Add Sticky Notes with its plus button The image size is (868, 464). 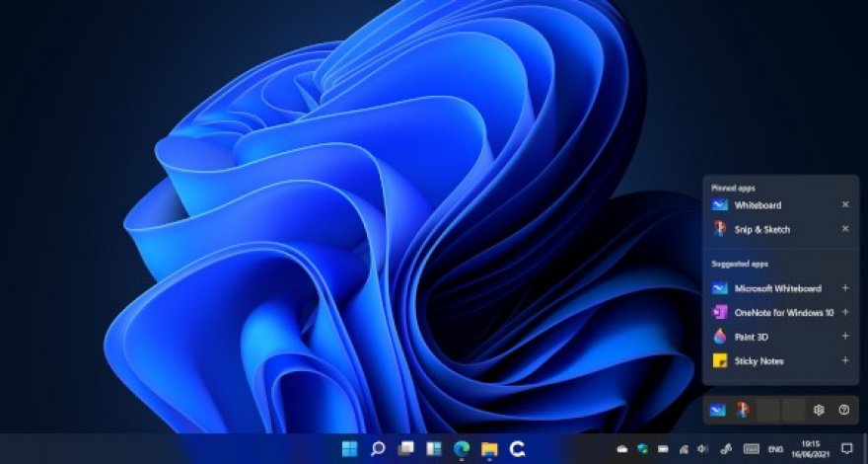[845, 360]
